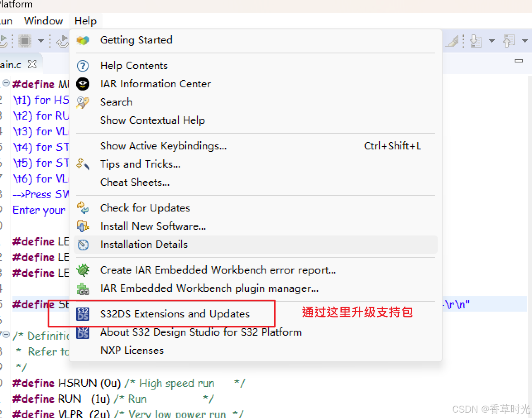Viewport: 532px width, 418px height.
Task: Click the green bug error report icon
Action: (x=83, y=270)
